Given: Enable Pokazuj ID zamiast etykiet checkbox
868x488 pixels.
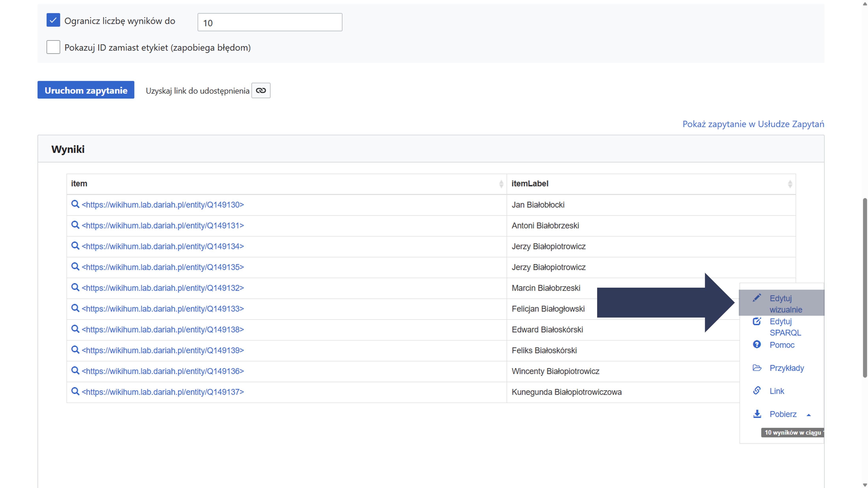Looking at the screenshot, I should click(x=53, y=47).
